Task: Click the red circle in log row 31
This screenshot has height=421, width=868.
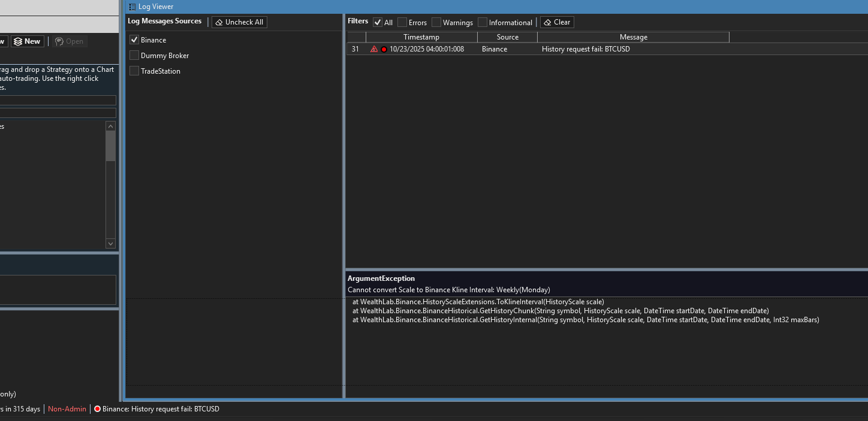Action: pyautogui.click(x=384, y=49)
